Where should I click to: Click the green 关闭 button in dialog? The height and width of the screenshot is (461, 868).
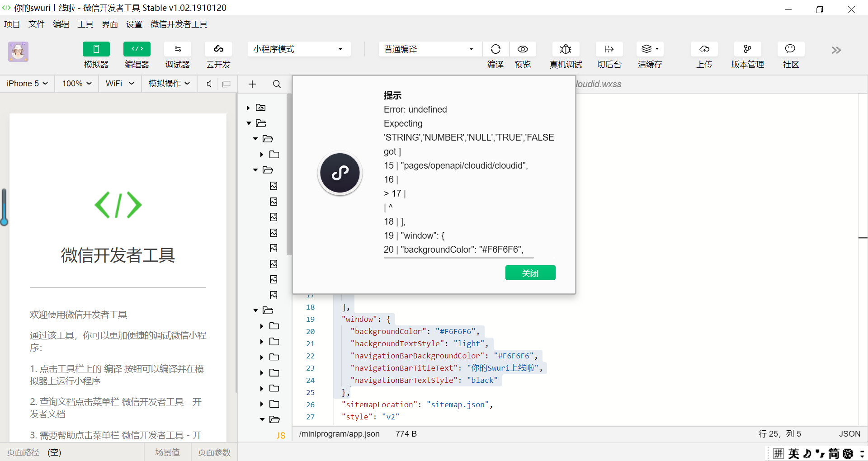(x=530, y=273)
